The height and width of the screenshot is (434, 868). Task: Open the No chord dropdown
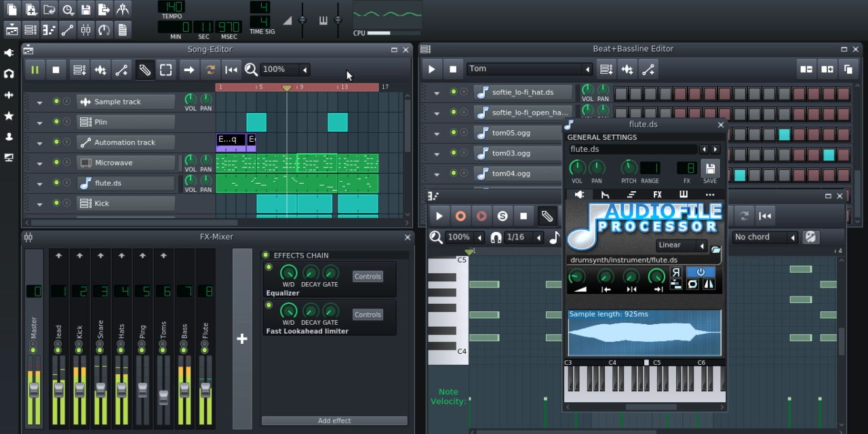tap(791, 237)
